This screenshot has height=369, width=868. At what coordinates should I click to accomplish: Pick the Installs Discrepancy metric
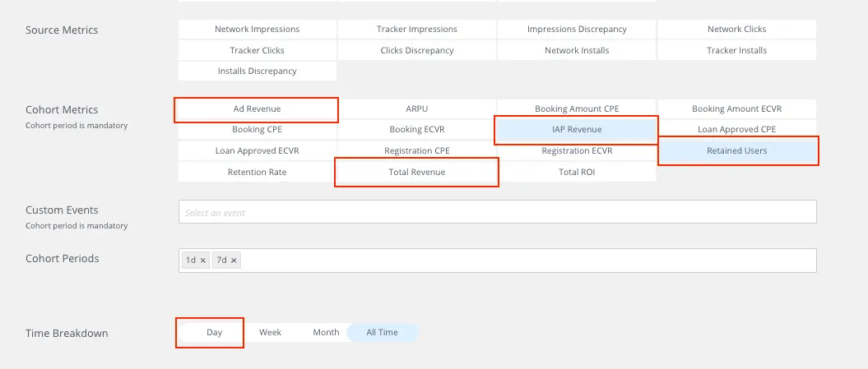click(x=257, y=71)
